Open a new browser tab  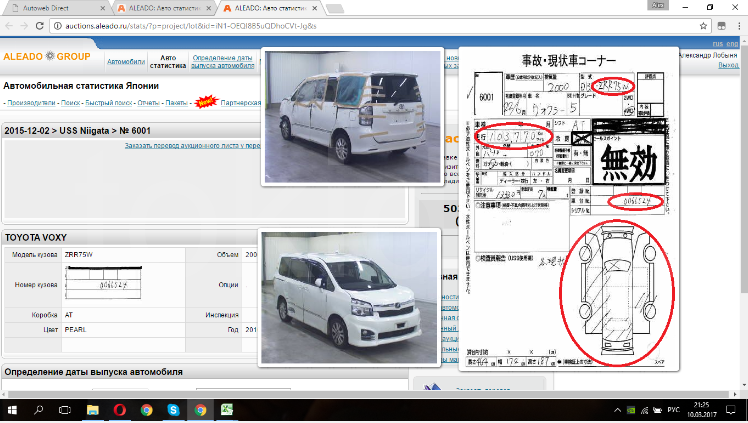pyautogui.click(x=335, y=9)
